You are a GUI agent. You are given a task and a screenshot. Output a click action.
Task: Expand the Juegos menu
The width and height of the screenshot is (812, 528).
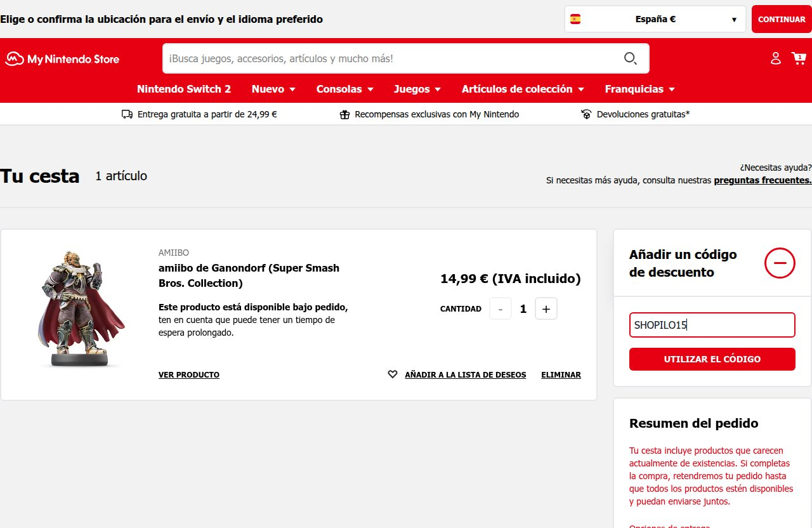coord(417,89)
